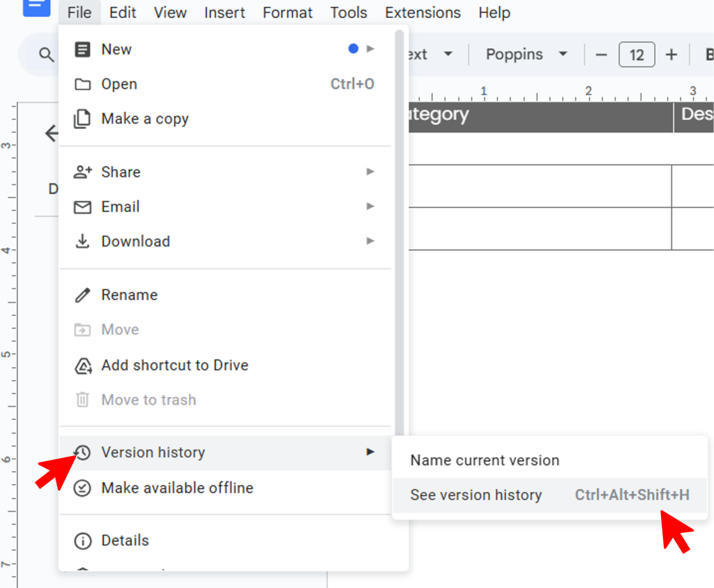Open the Extensions menu
This screenshot has width=714, height=588.
point(423,13)
